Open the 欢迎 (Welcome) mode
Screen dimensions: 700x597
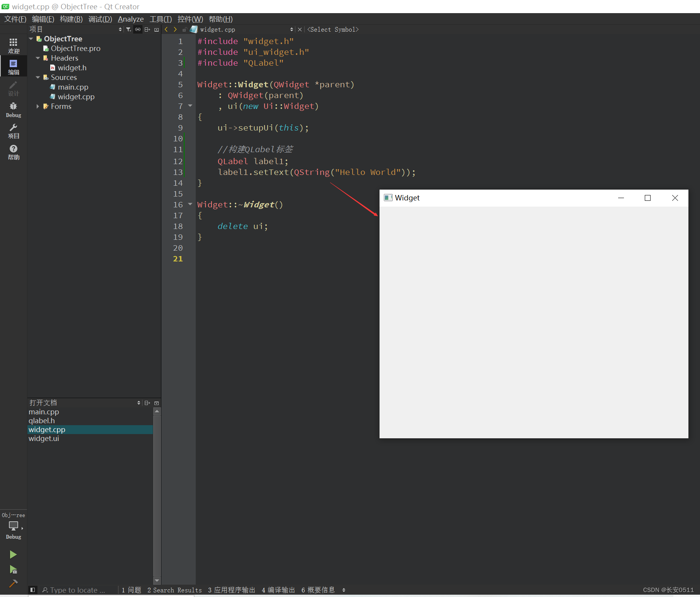click(x=14, y=46)
